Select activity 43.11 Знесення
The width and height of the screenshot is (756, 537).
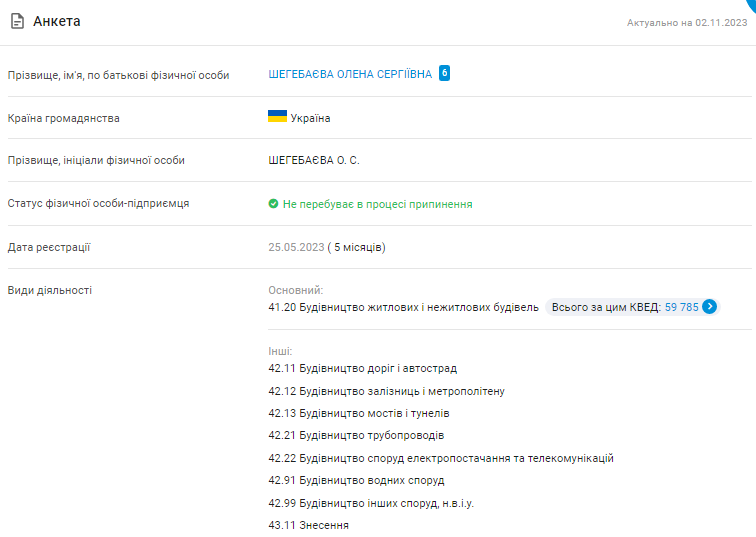[308, 525]
